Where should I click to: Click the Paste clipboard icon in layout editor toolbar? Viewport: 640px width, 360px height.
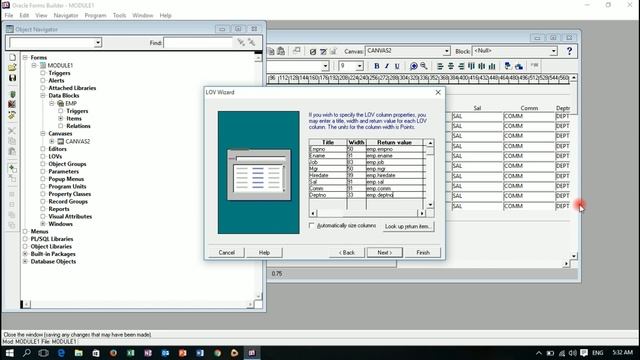click(281, 51)
